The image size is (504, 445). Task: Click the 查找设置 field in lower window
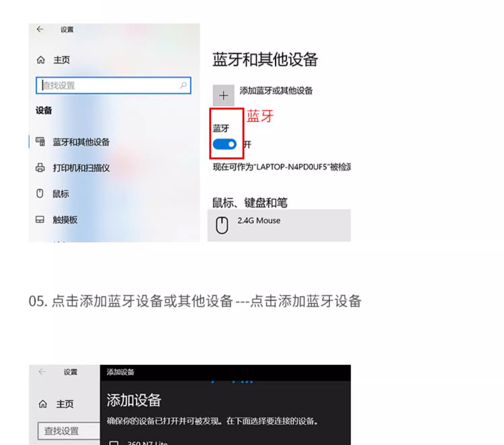click(69, 431)
